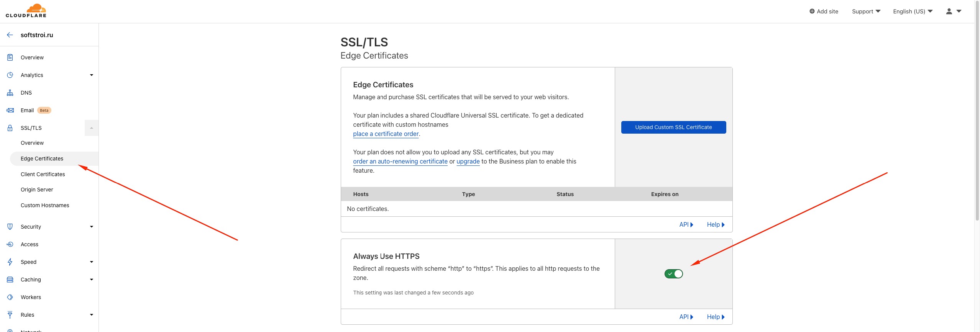Screen dimensions: 980x332
Task: Open the English (US) language dropdown
Action: coord(913,11)
